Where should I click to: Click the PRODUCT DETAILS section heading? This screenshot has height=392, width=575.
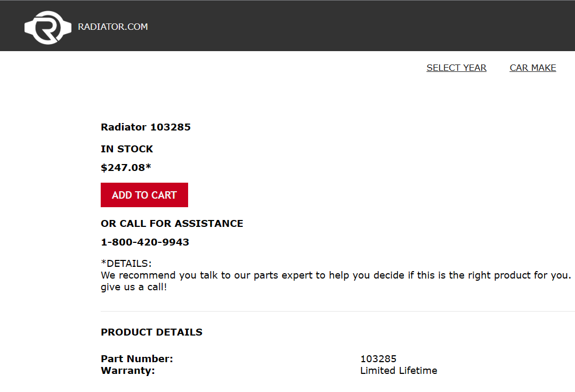pos(151,332)
